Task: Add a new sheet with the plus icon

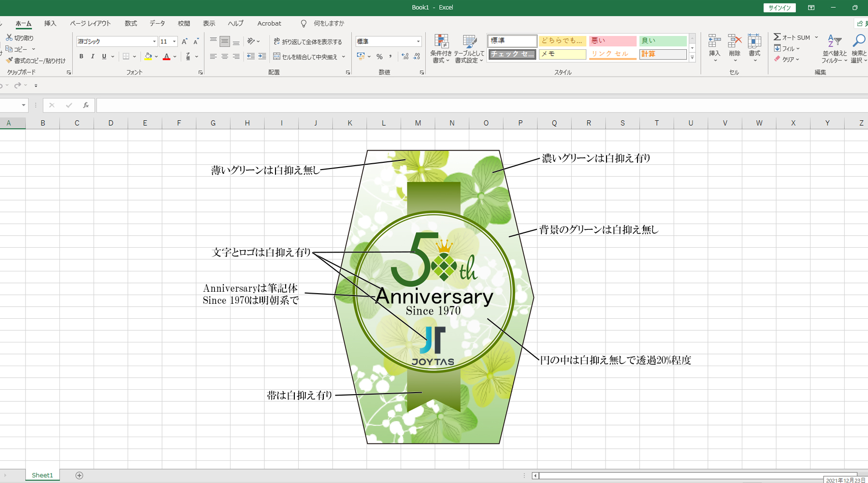Action: 79,475
